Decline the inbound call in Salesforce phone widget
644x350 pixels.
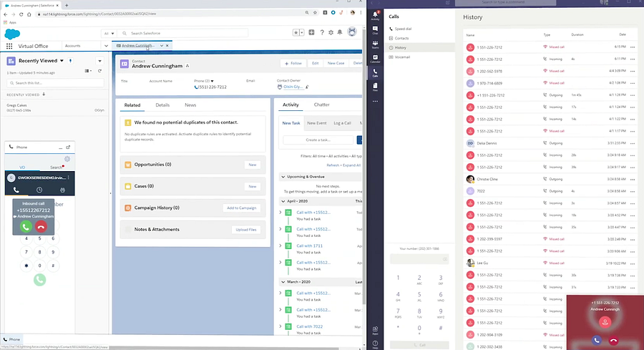coord(41,226)
